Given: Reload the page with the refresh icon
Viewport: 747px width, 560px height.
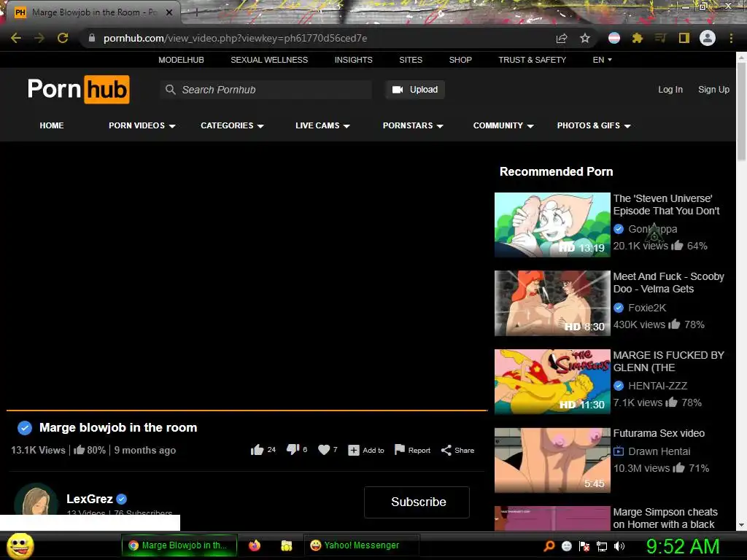Looking at the screenshot, I should (63, 38).
